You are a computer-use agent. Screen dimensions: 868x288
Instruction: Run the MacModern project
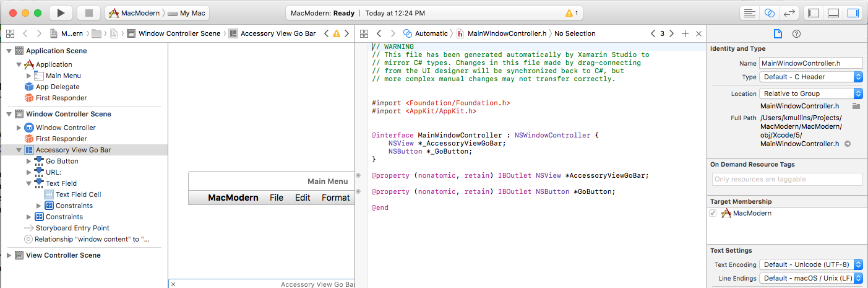61,13
